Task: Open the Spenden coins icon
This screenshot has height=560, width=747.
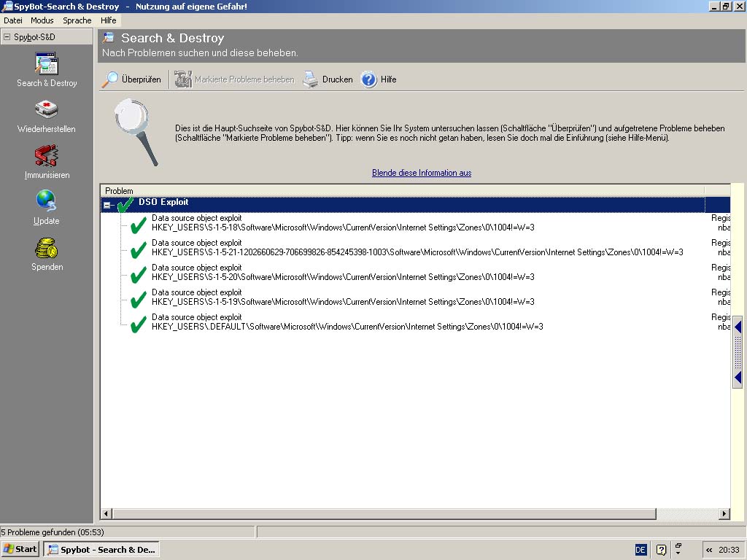Action: point(47,248)
